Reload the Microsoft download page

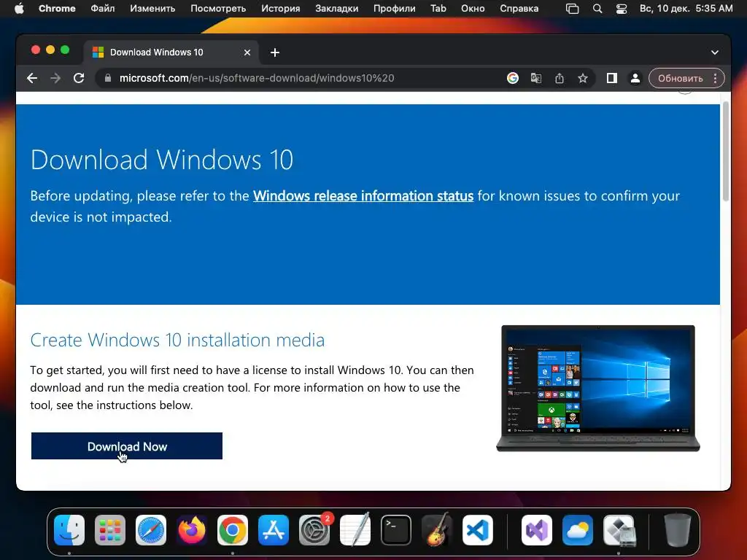coord(79,78)
